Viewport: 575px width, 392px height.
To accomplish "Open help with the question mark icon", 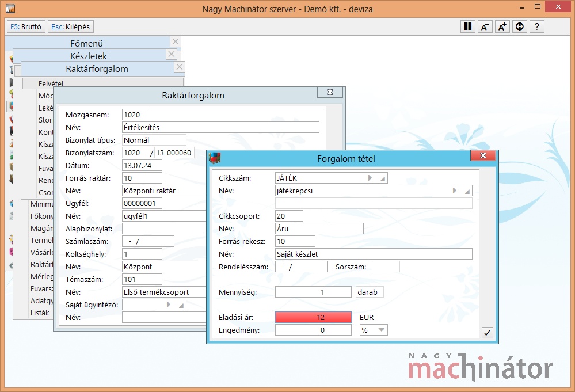I will (x=537, y=26).
